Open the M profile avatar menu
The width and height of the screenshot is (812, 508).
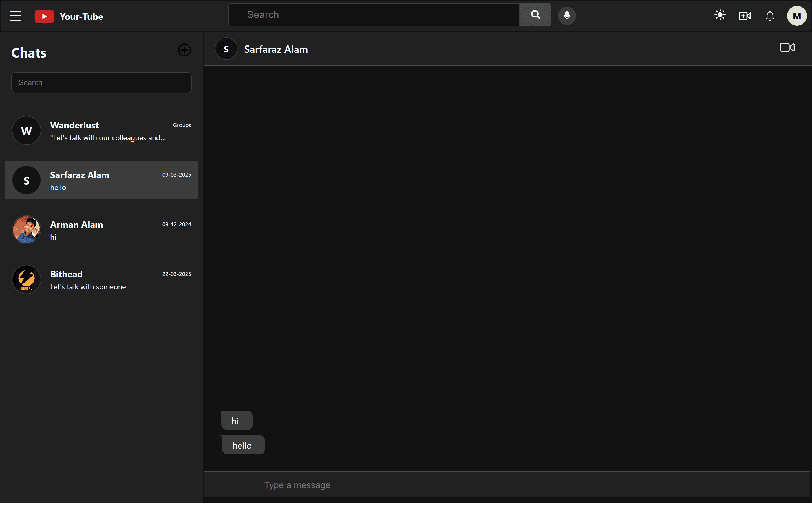797,16
